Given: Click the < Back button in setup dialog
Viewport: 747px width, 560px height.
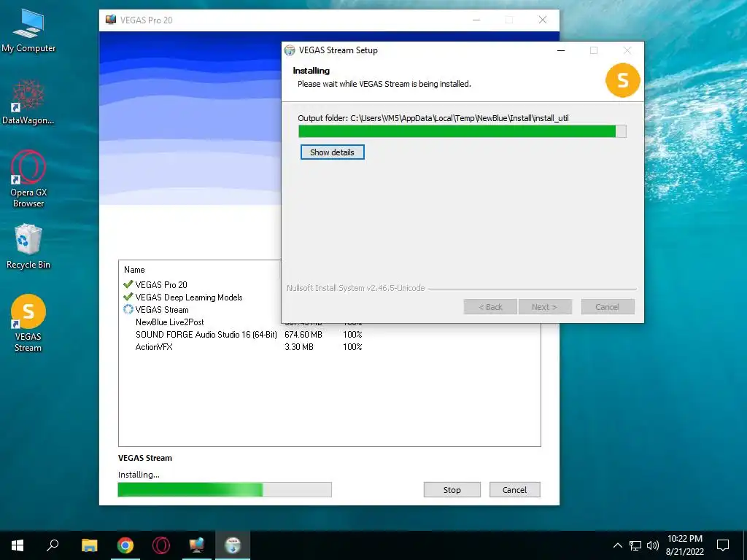Looking at the screenshot, I should 490,307.
